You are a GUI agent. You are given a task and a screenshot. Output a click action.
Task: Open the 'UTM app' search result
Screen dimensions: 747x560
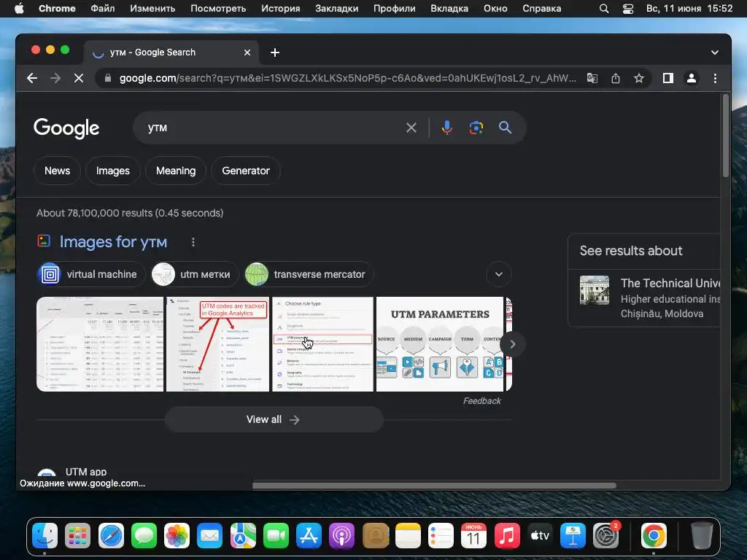point(86,472)
